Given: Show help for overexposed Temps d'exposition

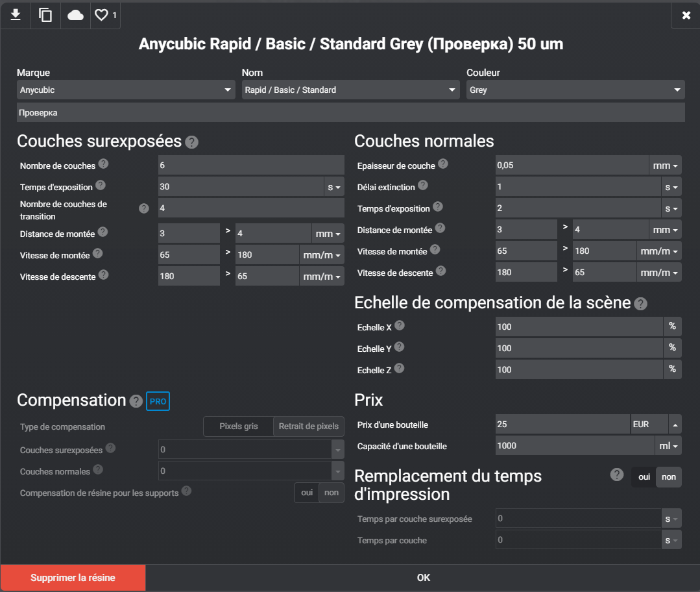Looking at the screenshot, I should [x=101, y=185].
